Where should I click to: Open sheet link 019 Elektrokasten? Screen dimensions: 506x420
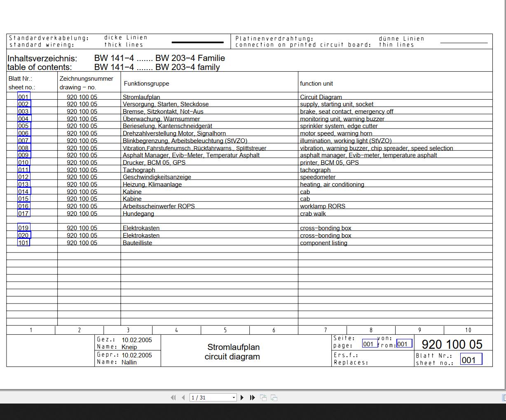24,228
